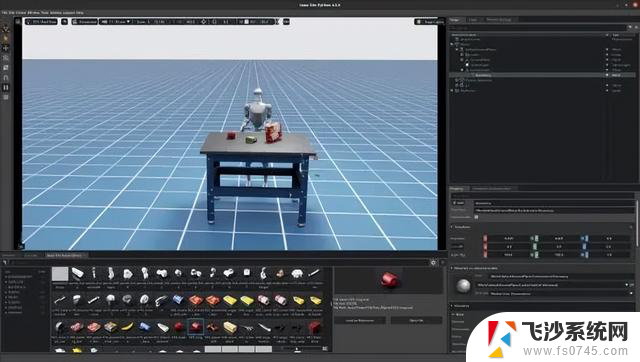Viewport: 640px width, 362px height.
Task: Select the Rotate tool in left toolbar
Action: (6, 58)
